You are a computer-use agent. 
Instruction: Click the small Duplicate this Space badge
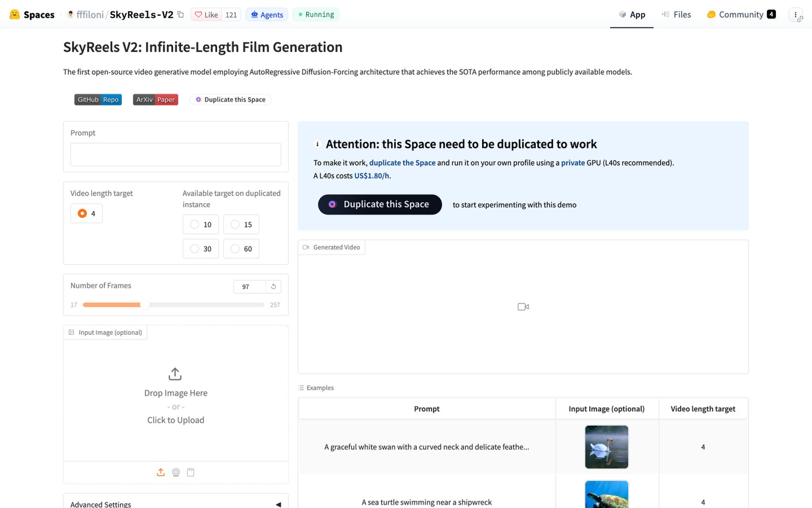click(230, 100)
